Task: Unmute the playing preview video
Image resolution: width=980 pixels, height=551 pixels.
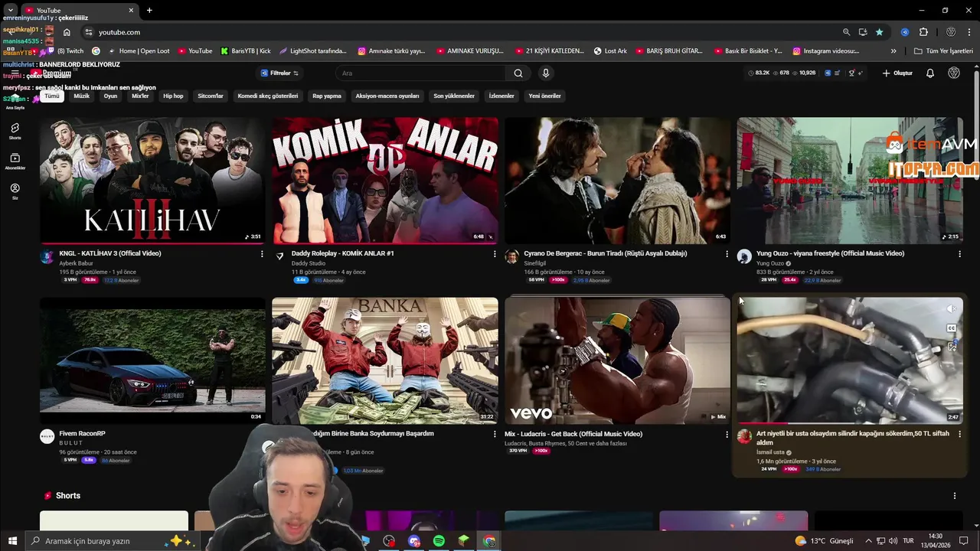Action: [x=951, y=309]
